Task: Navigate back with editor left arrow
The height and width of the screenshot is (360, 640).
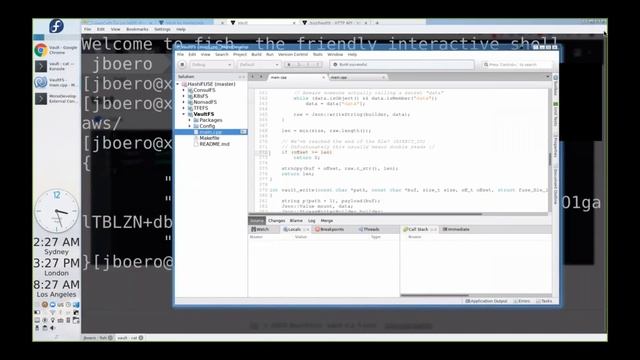Action: pyautogui.click(x=253, y=77)
